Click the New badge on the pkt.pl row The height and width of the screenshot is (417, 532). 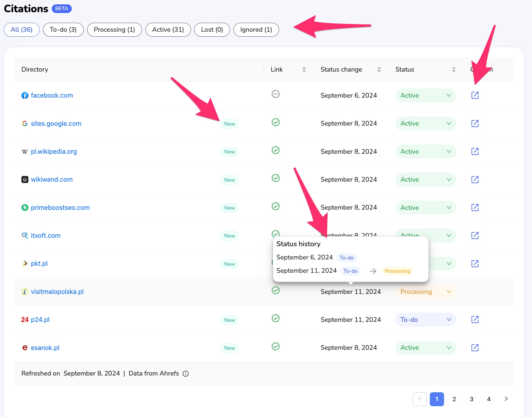[229, 264]
